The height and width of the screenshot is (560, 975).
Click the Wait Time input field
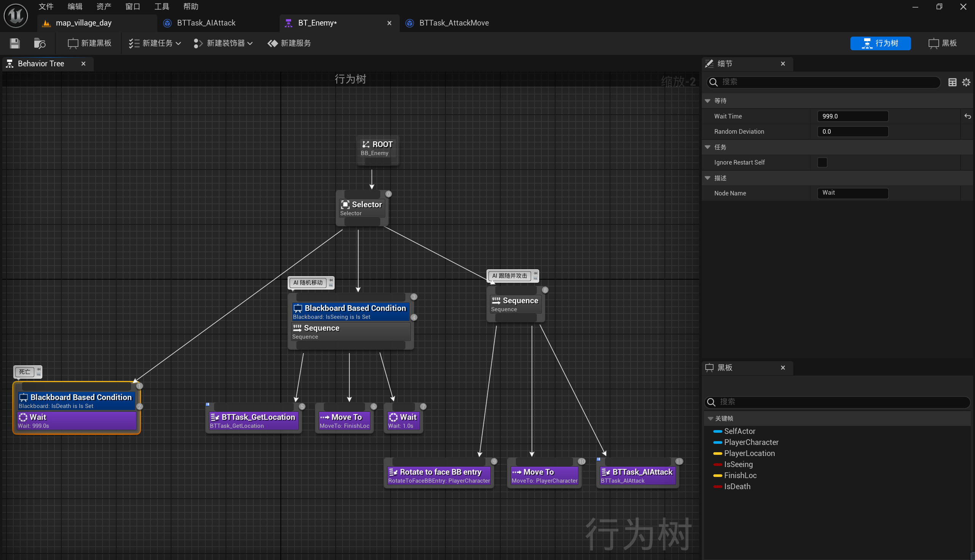tap(852, 116)
